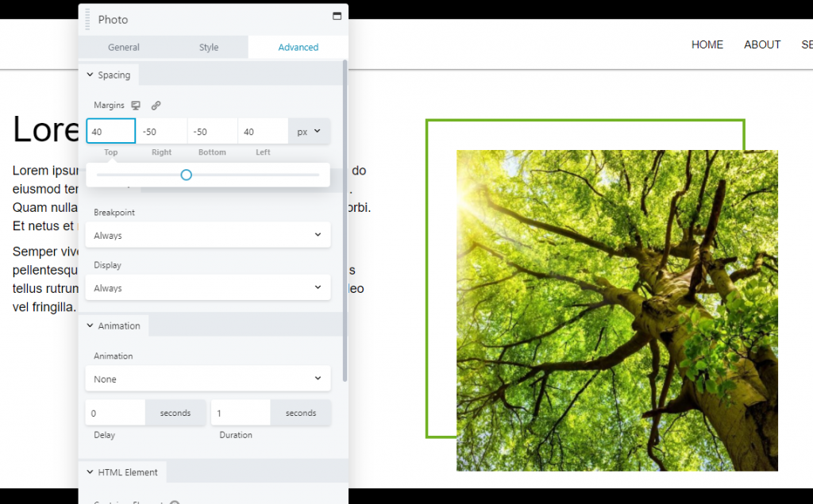Click the Photo panel vertical scrollbar
Image resolution: width=813 pixels, height=504 pixels.
(x=345, y=221)
